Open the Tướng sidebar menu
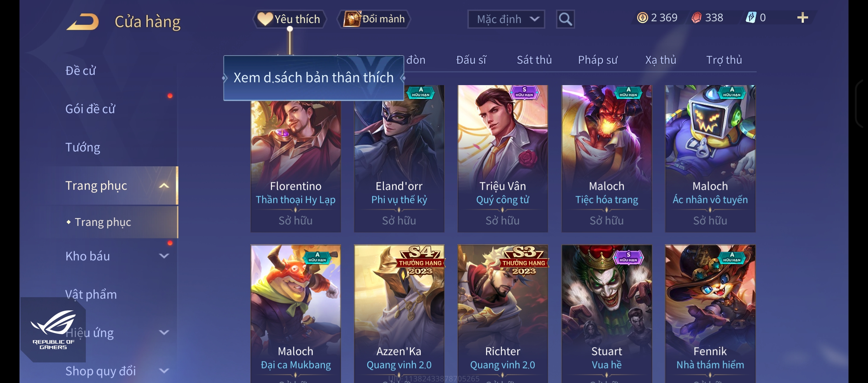The width and height of the screenshot is (868, 383). coord(83,147)
